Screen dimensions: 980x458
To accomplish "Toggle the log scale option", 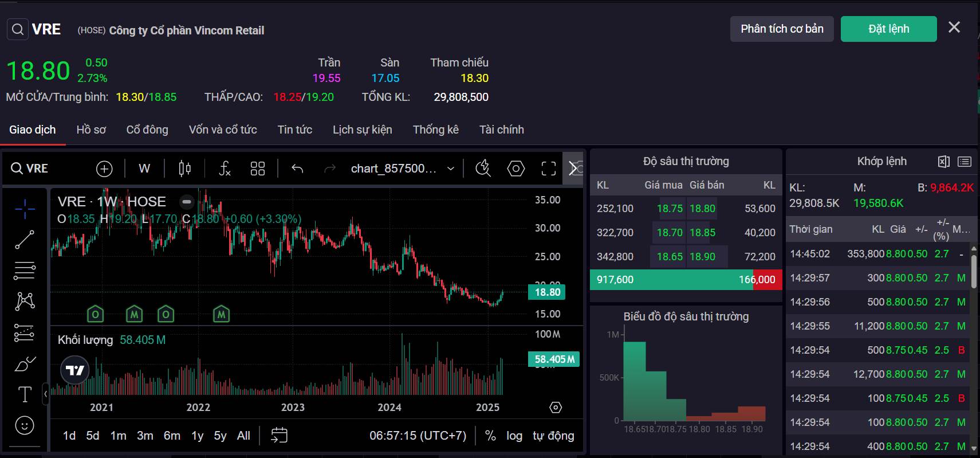I will pos(514,436).
